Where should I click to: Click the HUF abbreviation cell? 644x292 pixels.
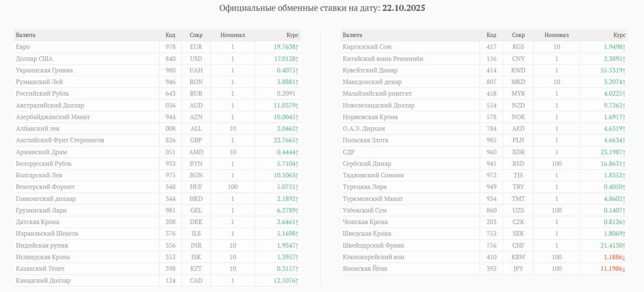click(x=196, y=187)
